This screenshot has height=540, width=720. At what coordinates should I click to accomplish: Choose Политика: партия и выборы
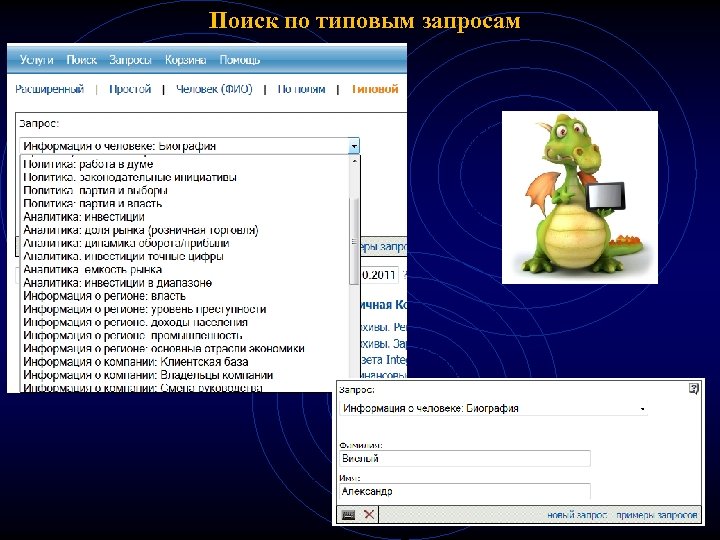point(96,191)
